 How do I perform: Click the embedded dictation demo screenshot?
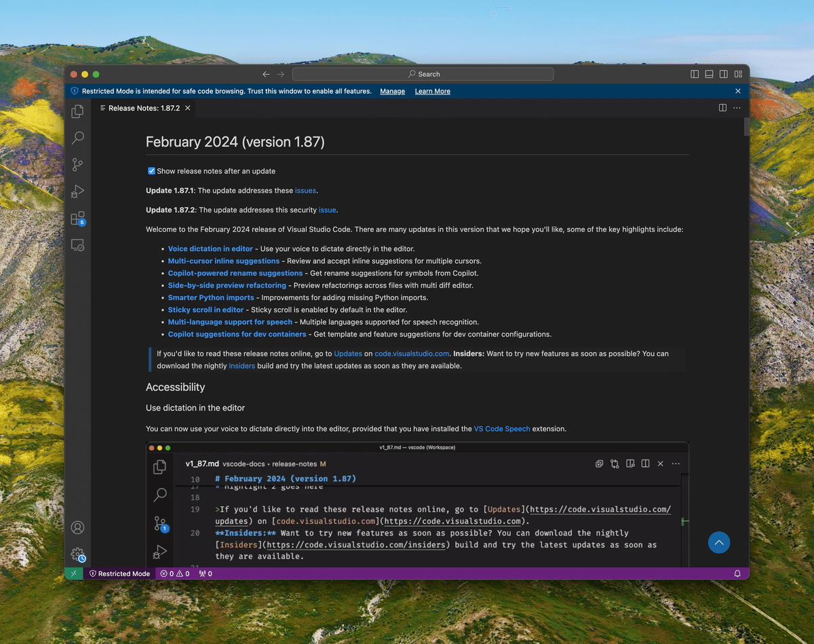(417, 505)
